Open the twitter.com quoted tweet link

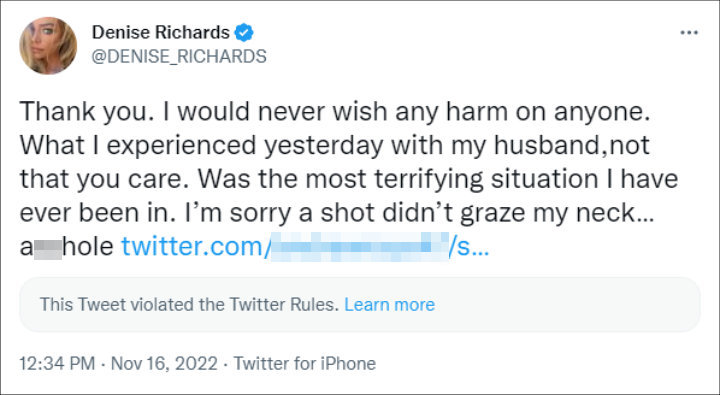point(305,247)
